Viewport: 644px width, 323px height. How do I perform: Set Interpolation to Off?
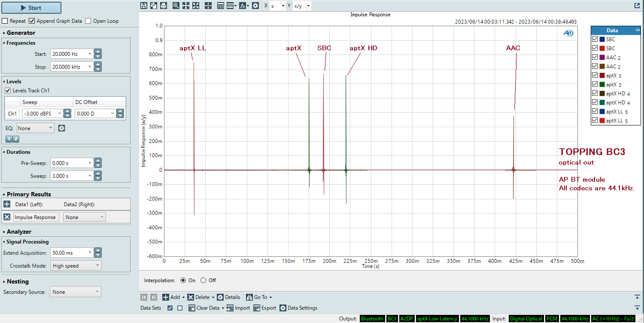(204, 280)
